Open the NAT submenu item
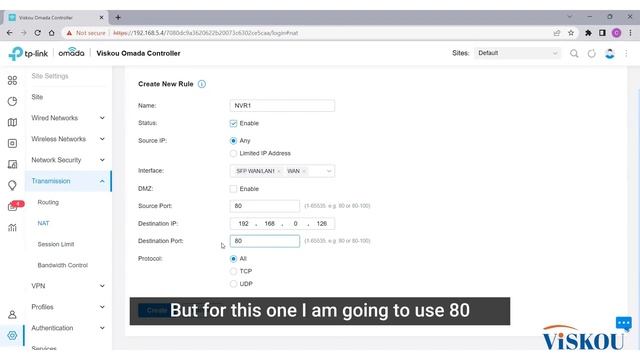Image resolution: width=640 pixels, height=360 pixels. [x=43, y=223]
